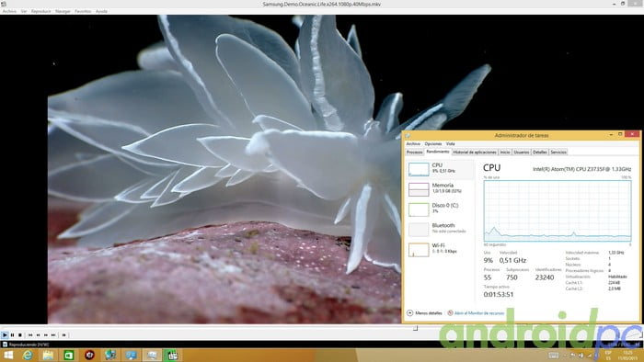Image resolution: width=644 pixels, height=362 pixels.
Task: Click the Play button in the media player
Action: click(5, 335)
